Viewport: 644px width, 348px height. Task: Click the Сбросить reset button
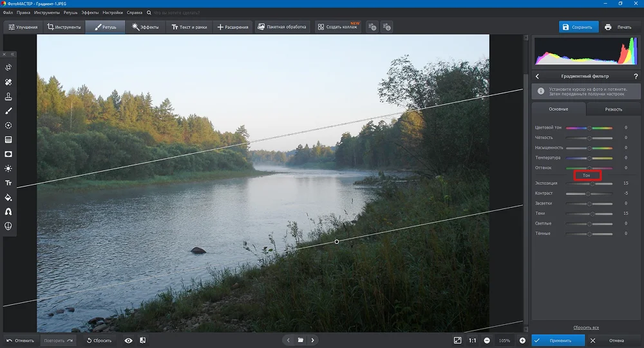tap(99, 341)
